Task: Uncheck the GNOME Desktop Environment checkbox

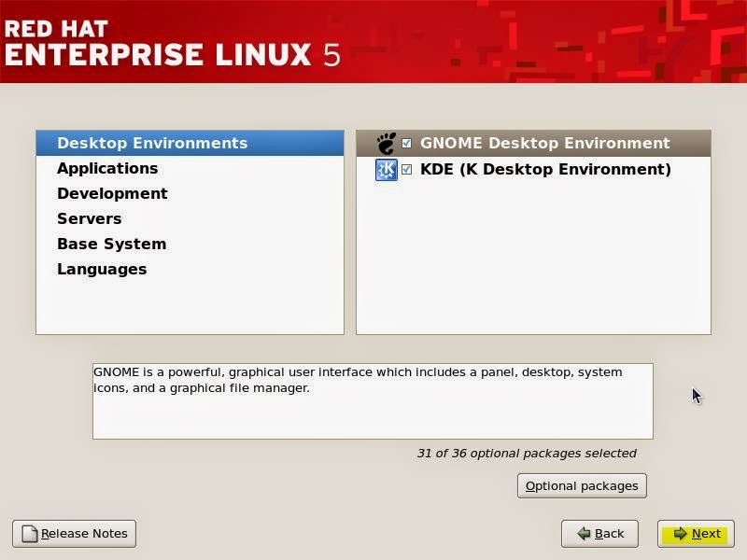Action: coord(407,143)
